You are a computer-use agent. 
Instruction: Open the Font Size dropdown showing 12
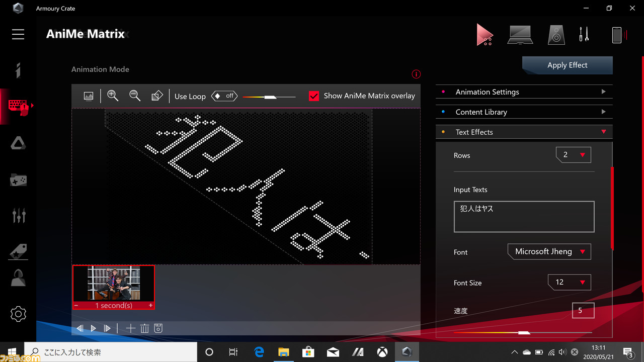pos(570,282)
